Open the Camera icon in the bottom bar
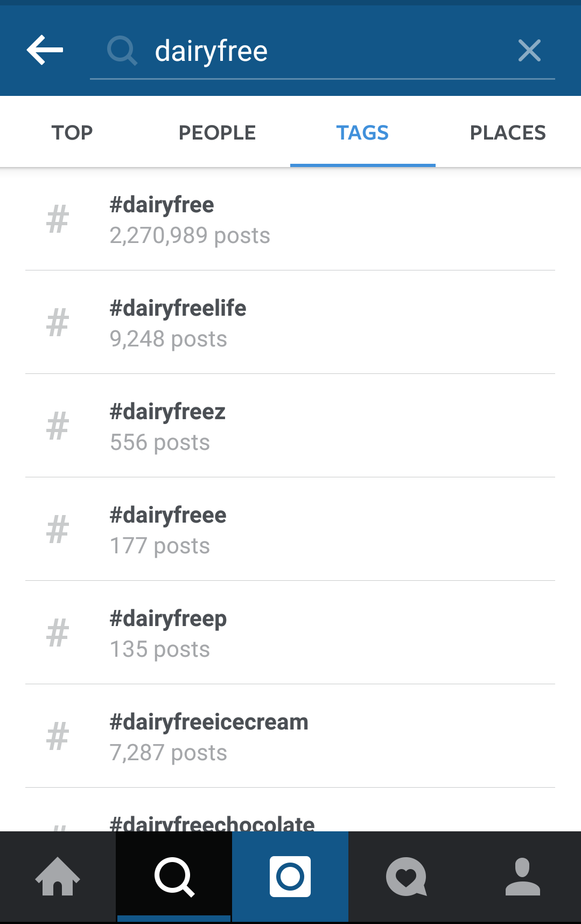Image resolution: width=581 pixels, height=924 pixels. coord(290,877)
